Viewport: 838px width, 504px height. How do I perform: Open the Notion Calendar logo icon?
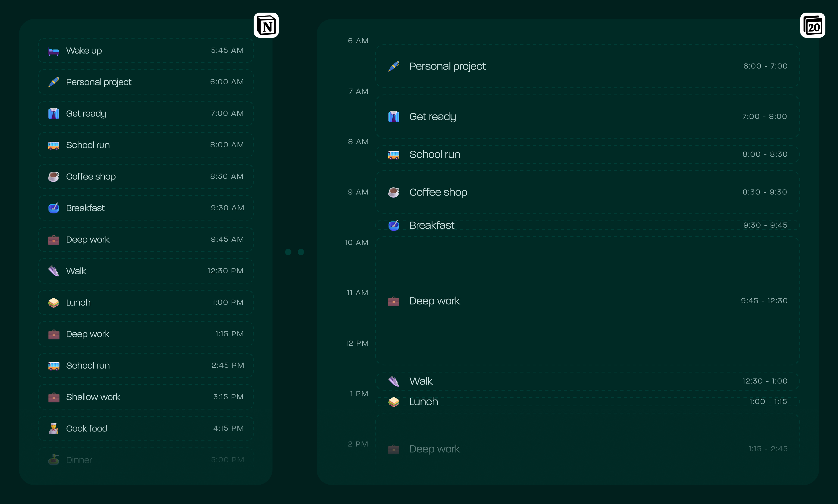pyautogui.click(x=812, y=25)
